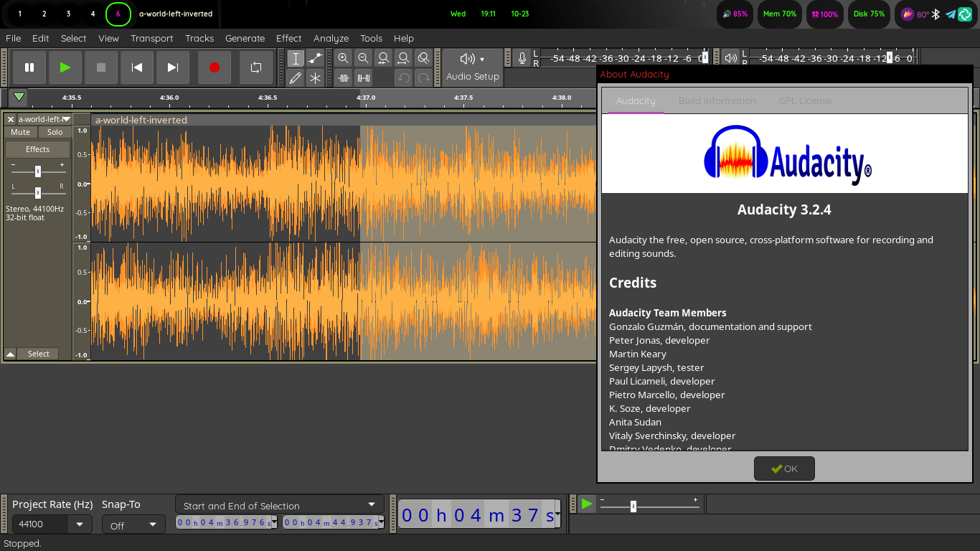Click the Play-at-Speed green button
The width and height of the screenshot is (980, 551).
tap(587, 504)
